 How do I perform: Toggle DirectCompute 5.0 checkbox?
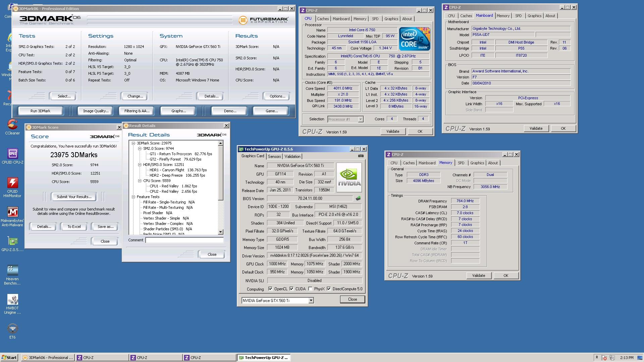(x=329, y=289)
